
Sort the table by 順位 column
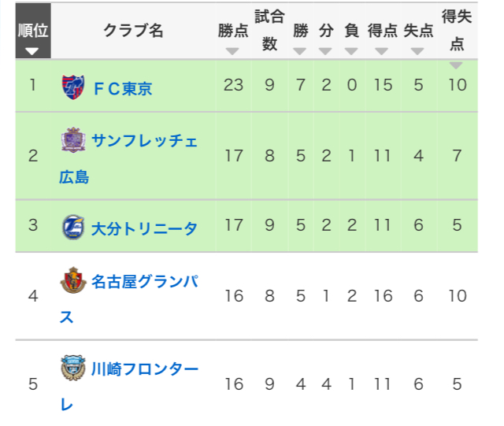click(x=32, y=51)
